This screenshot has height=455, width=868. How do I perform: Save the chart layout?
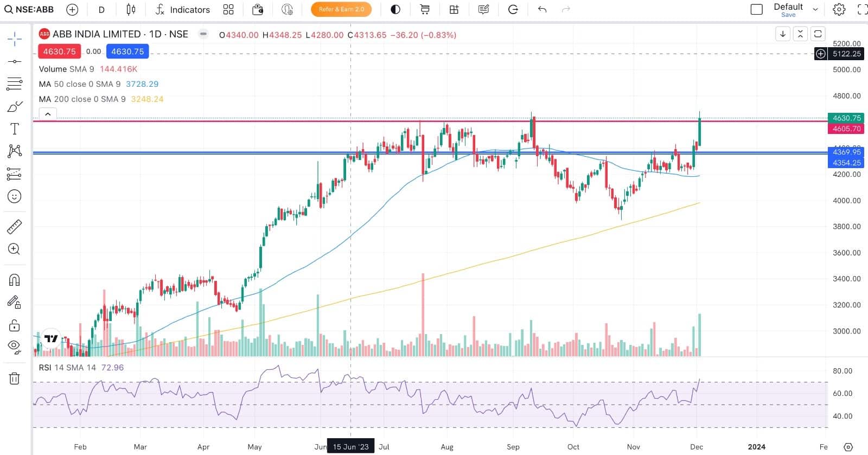point(788,15)
